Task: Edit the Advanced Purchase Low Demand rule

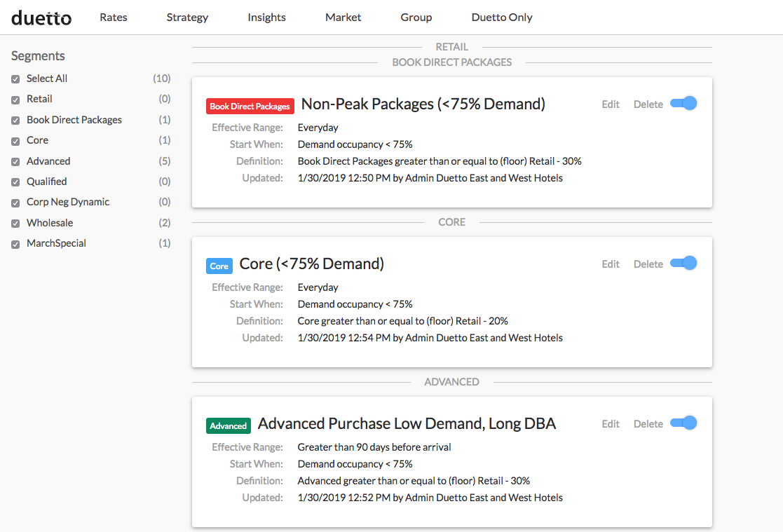Action: point(611,424)
